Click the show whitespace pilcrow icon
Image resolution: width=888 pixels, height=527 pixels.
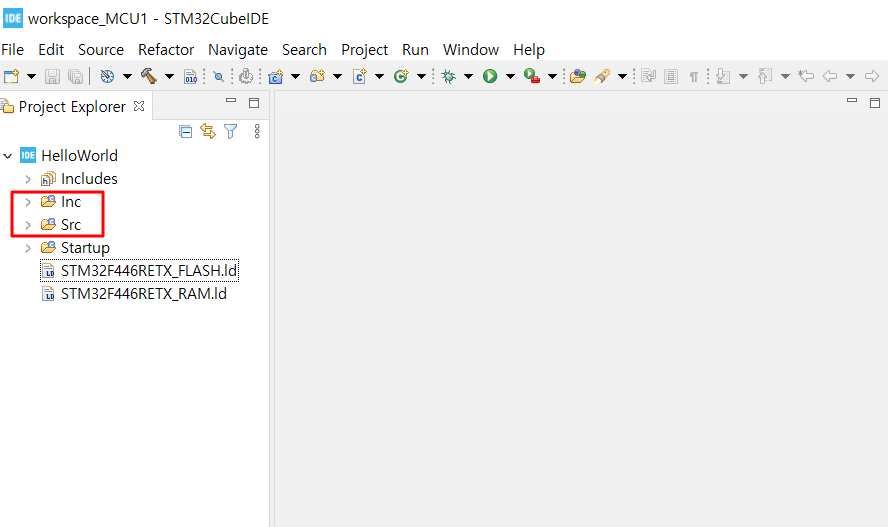(694, 77)
